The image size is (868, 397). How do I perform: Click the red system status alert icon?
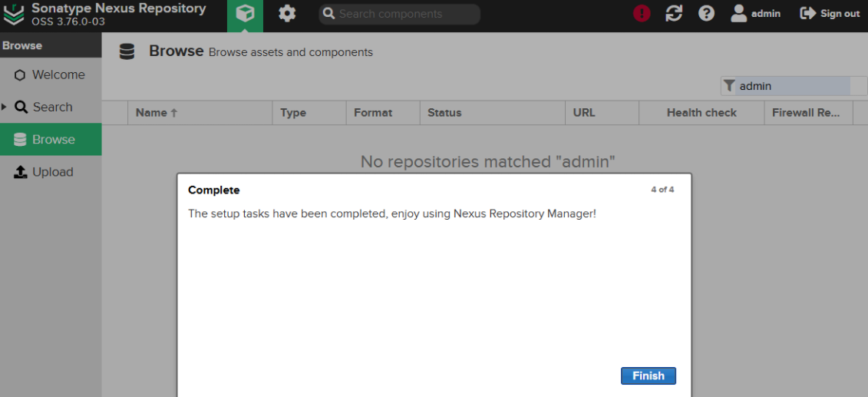(x=642, y=14)
